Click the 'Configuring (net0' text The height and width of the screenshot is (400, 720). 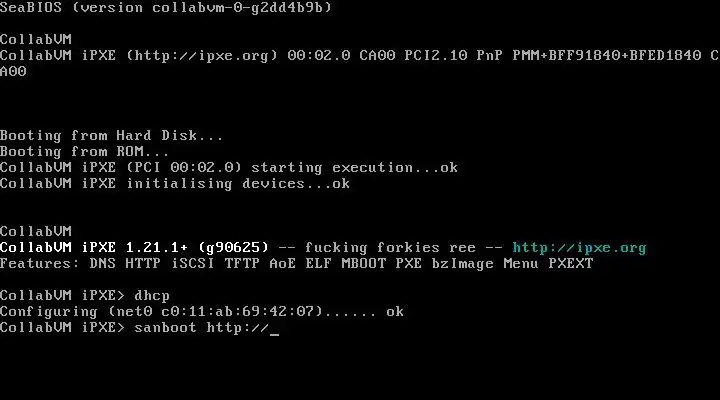[76, 312]
